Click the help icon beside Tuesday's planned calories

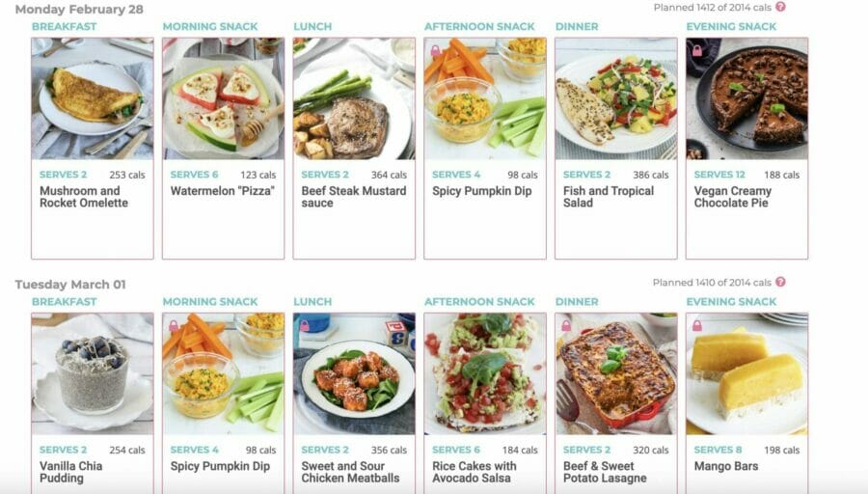pyautogui.click(x=780, y=282)
